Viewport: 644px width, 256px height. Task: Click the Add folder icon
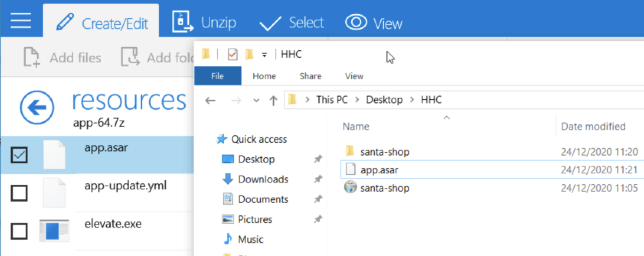pyautogui.click(x=130, y=57)
